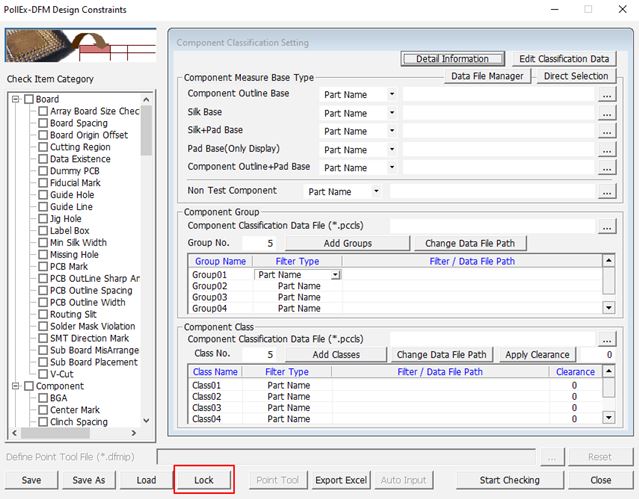
Task: Tick the BGA component checkbox
Action: coord(43,398)
